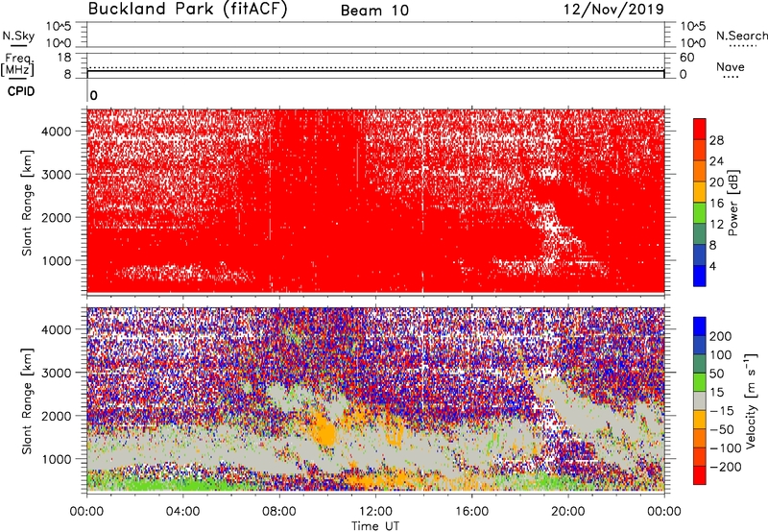This screenshot has width=768, height=532.
Task: Select the 1000 tick on the power panel
Action: pyautogui.click(x=57, y=260)
